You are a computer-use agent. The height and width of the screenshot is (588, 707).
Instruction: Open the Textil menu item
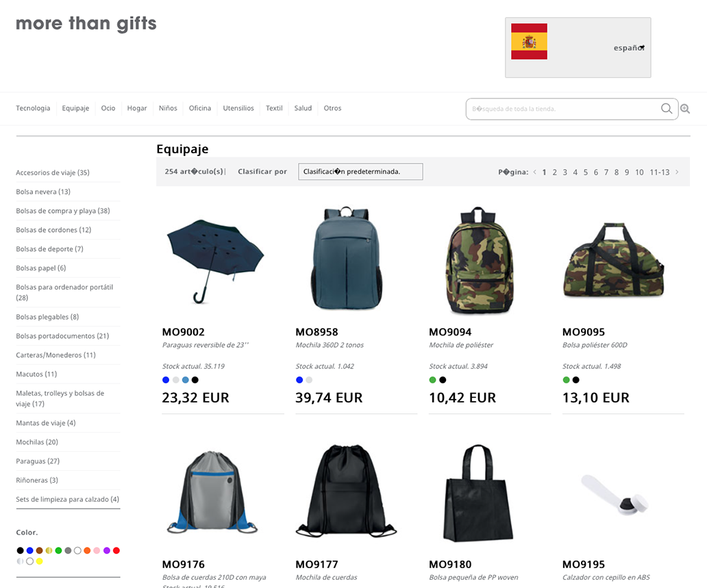pos(274,108)
